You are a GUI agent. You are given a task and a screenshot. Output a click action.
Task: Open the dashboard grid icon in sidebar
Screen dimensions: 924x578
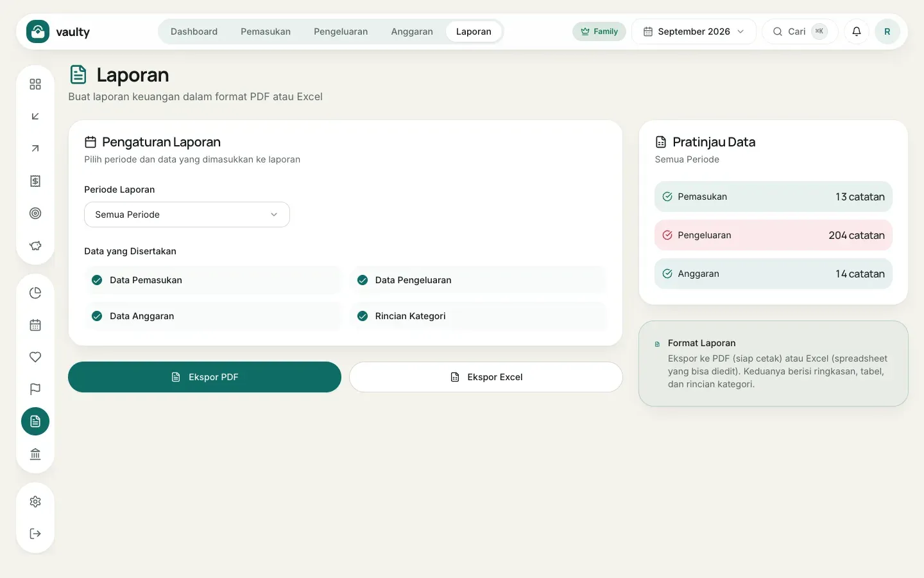[35, 84]
